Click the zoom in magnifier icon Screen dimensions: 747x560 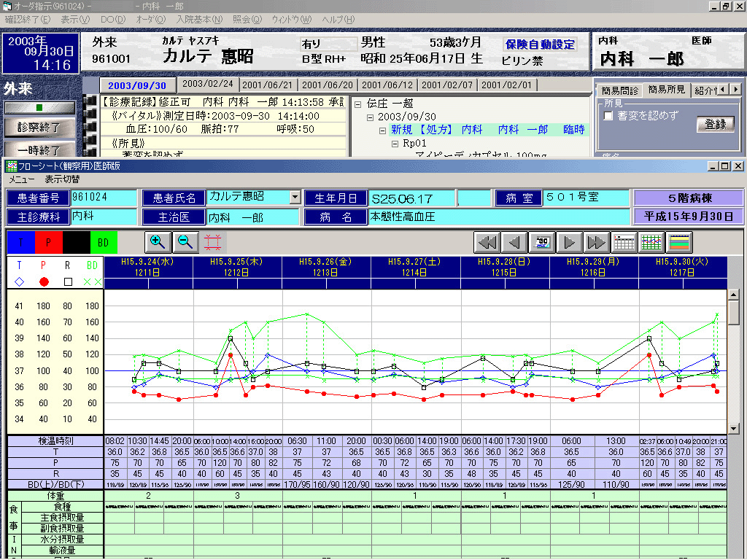pyautogui.click(x=157, y=242)
